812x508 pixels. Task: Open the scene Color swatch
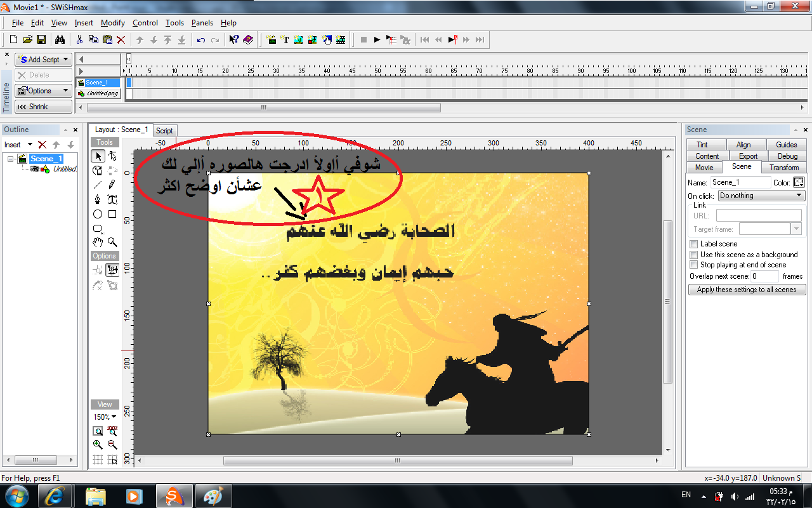coord(799,182)
